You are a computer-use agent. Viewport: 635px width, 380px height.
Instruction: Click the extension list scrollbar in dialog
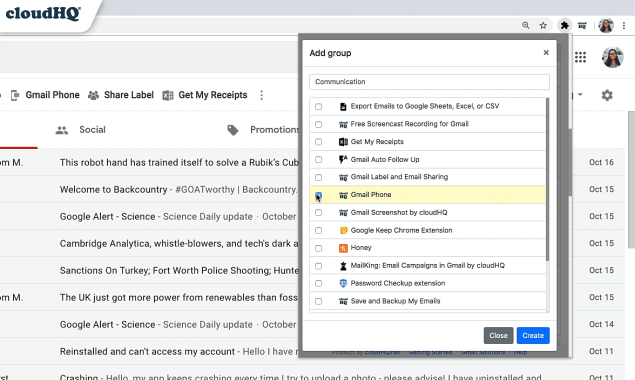548,179
